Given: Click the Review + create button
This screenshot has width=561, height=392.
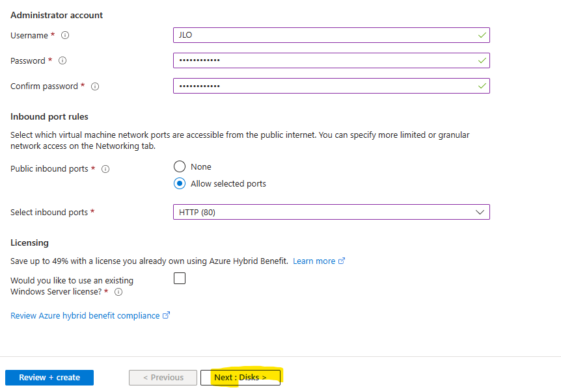Looking at the screenshot, I should tap(49, 377).
